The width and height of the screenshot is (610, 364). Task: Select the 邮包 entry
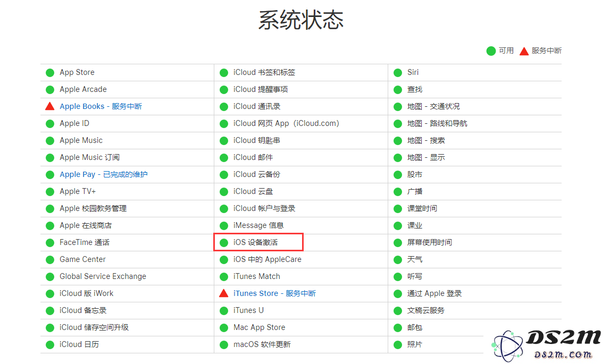pyautogui.click(x=415, y=327)
